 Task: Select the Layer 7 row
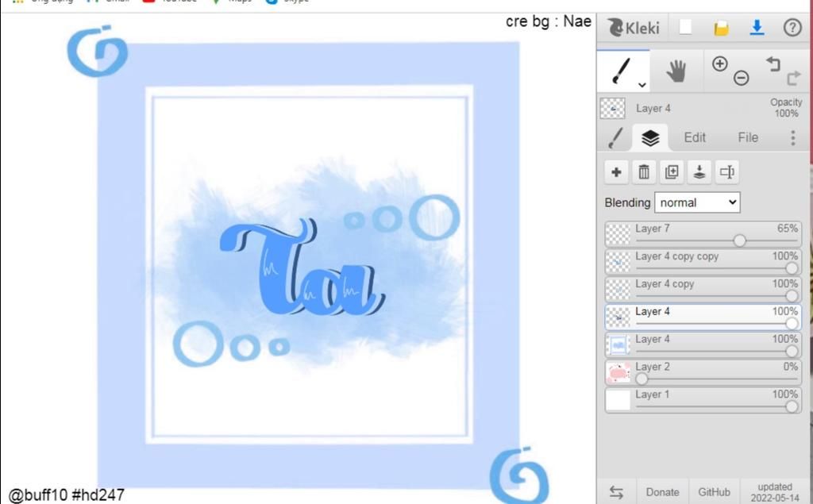coord(703,234)
